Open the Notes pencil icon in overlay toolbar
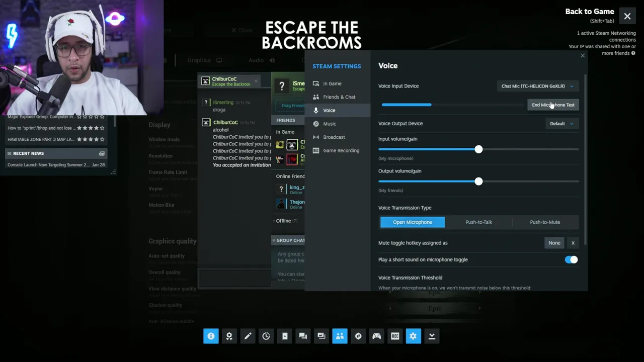Viewport: 644px width, 362px height. pyautogui.click(x=248, y=336)
